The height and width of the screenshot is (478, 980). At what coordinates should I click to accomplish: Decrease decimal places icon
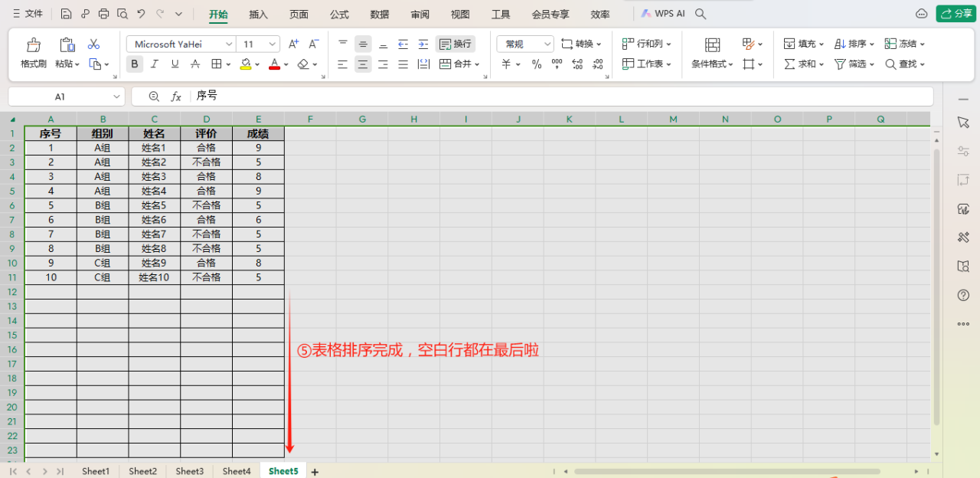(x=598, y=64)
